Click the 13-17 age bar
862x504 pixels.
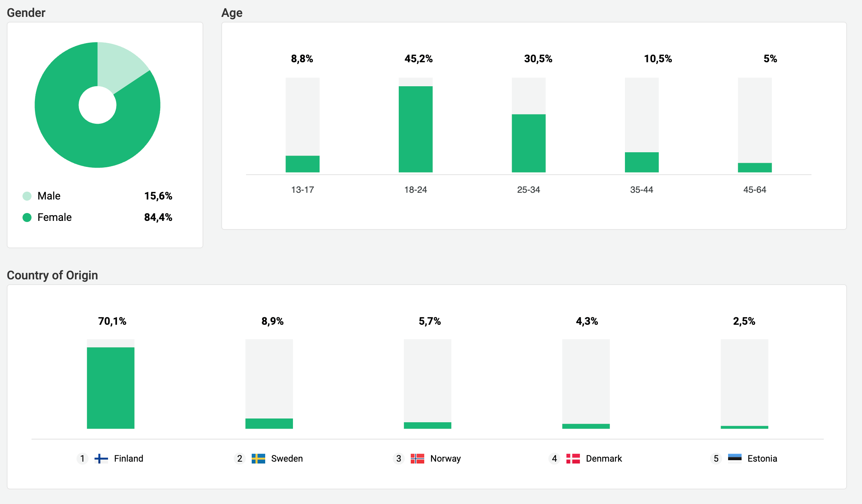click(302, 164)
